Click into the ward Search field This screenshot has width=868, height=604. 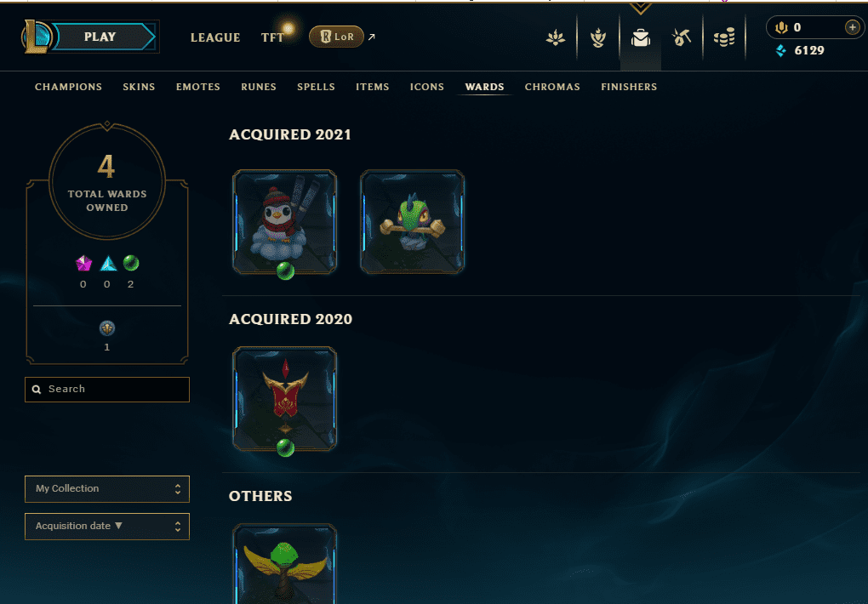(107, 389)
